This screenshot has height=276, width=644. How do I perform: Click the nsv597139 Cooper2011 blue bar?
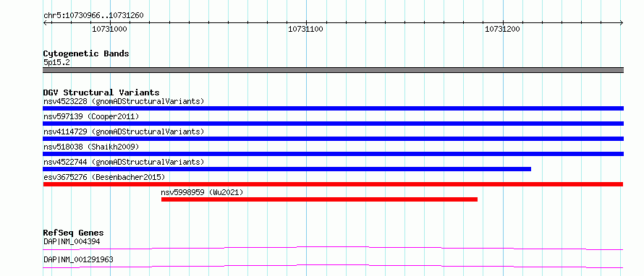point(333,124)
